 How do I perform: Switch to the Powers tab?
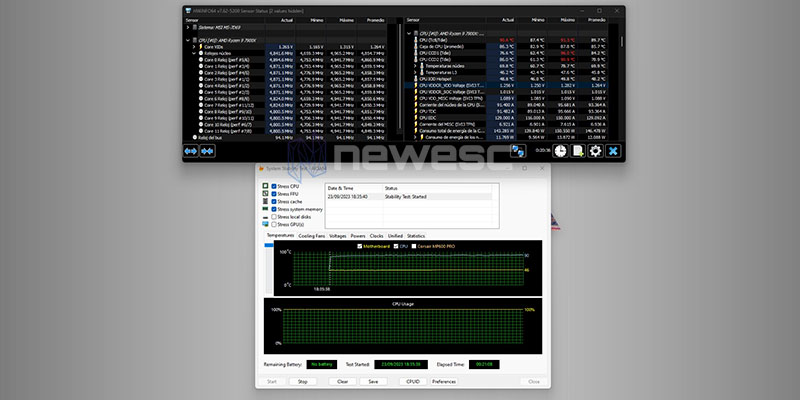tap(358, 236)
